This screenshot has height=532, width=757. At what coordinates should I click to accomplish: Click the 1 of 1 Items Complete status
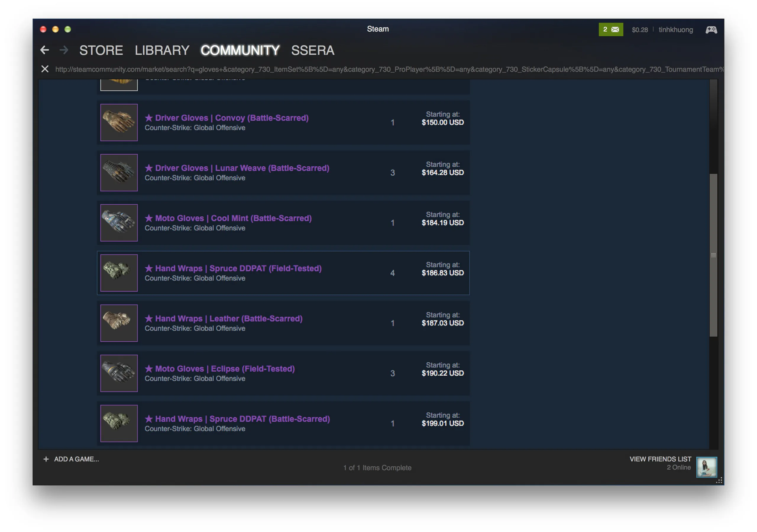click(377, 467)
